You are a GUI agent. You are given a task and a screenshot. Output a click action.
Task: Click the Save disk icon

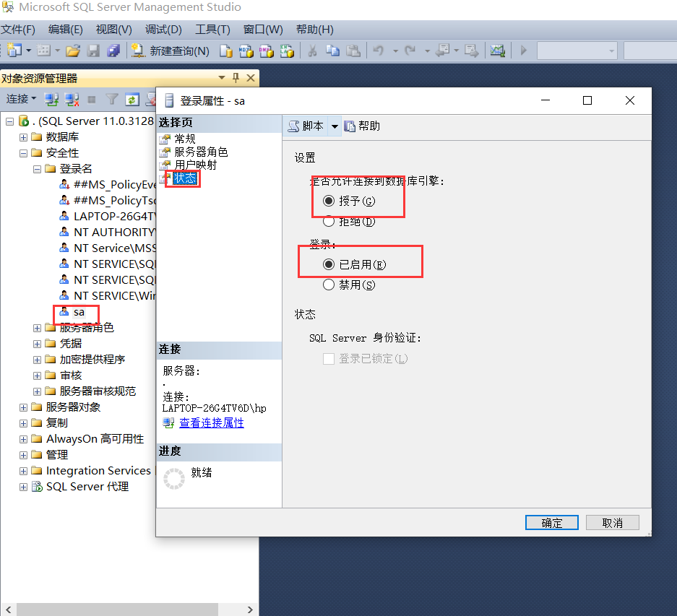coord(93,51)
